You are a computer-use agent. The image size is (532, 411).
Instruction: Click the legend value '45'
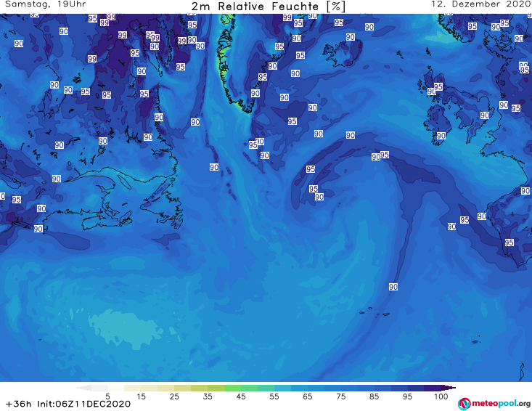pyautogui.click(x=241, y=396)
